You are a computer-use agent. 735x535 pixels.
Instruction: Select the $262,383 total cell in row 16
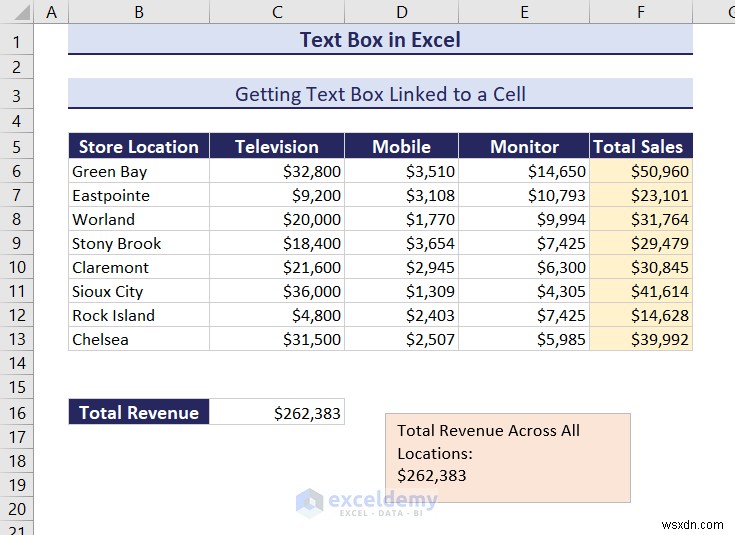(x=277, y=412)
